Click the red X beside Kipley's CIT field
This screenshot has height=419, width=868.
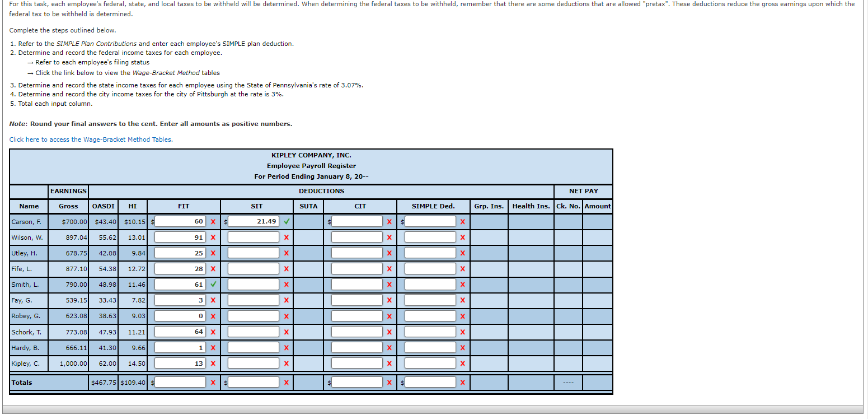pyautogui.click(x=391, y=362)
